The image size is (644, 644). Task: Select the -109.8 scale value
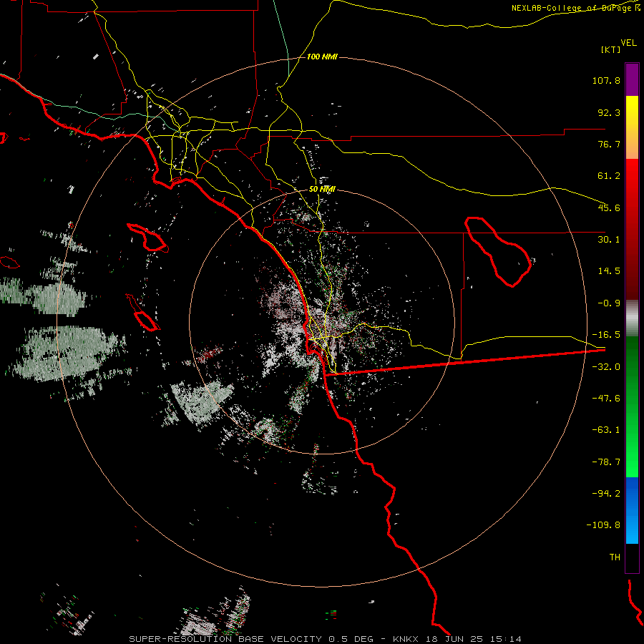(x=604, y=525)
